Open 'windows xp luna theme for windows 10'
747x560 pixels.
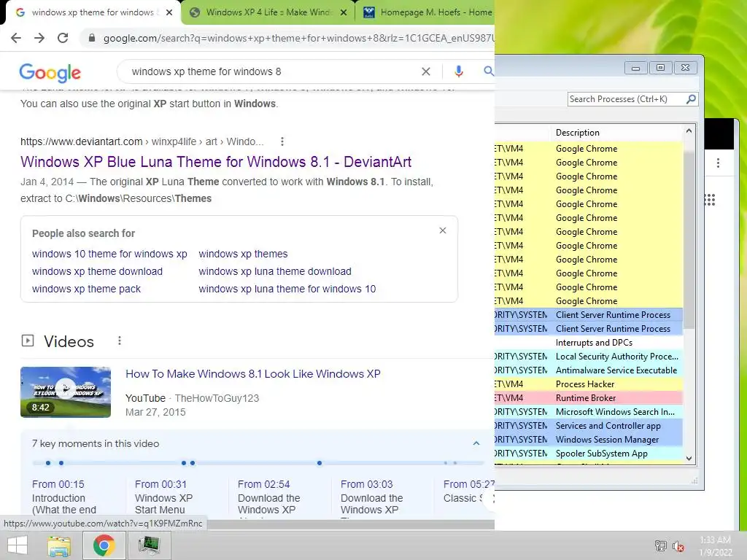pyautogui.click(x=287, y=289)
